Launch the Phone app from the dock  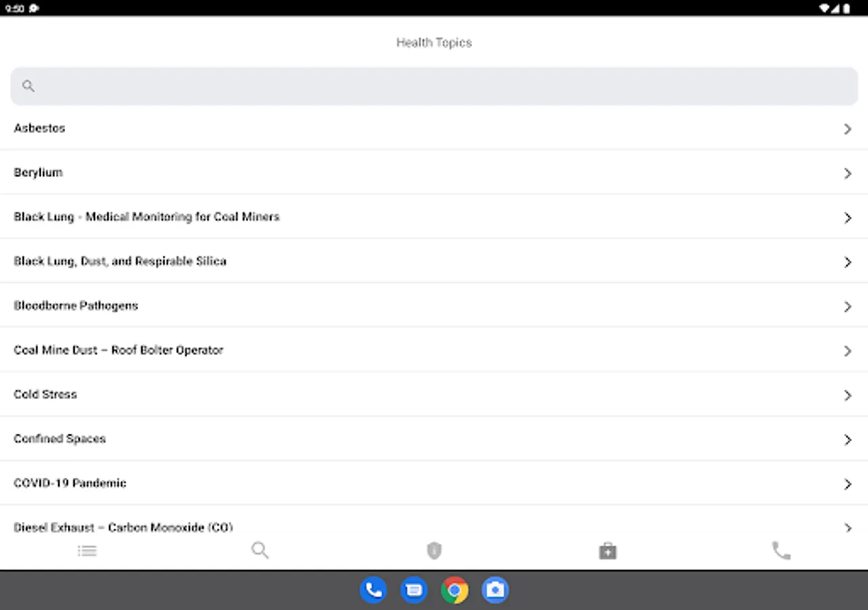pos(373,590)
